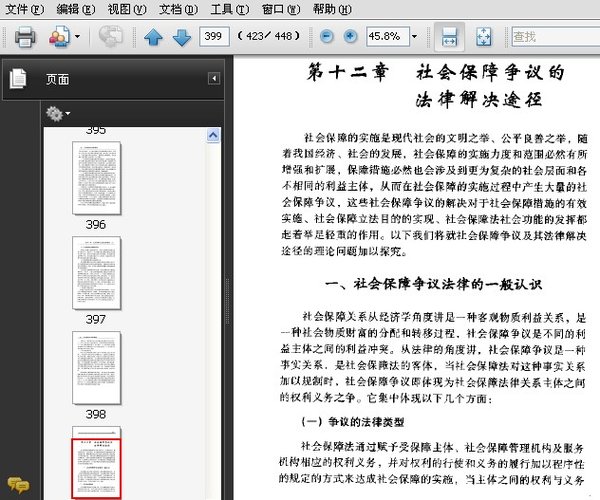Toggle fit one full page mode

483,37
